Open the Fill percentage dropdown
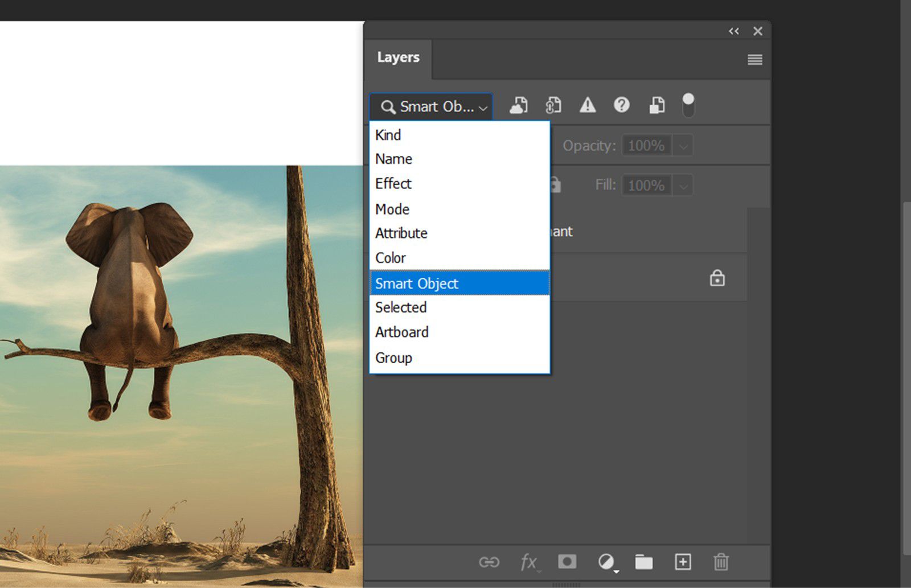This screenshot has height=588, width=911. click(683, 185)
